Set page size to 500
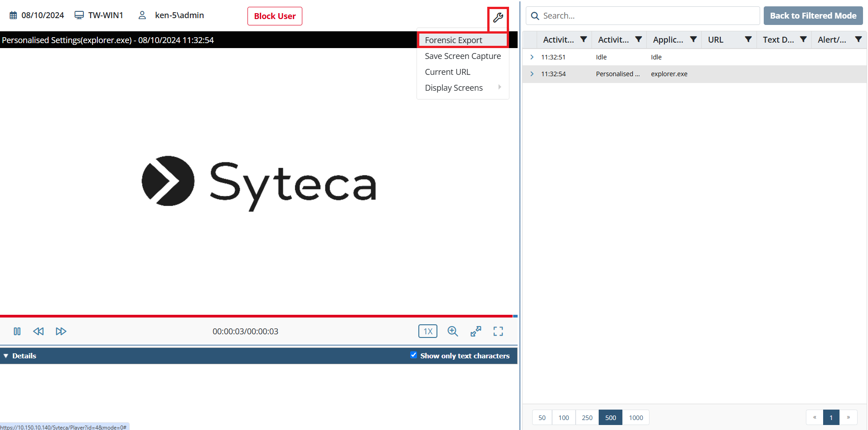868x430 pixels. (611, 418)
